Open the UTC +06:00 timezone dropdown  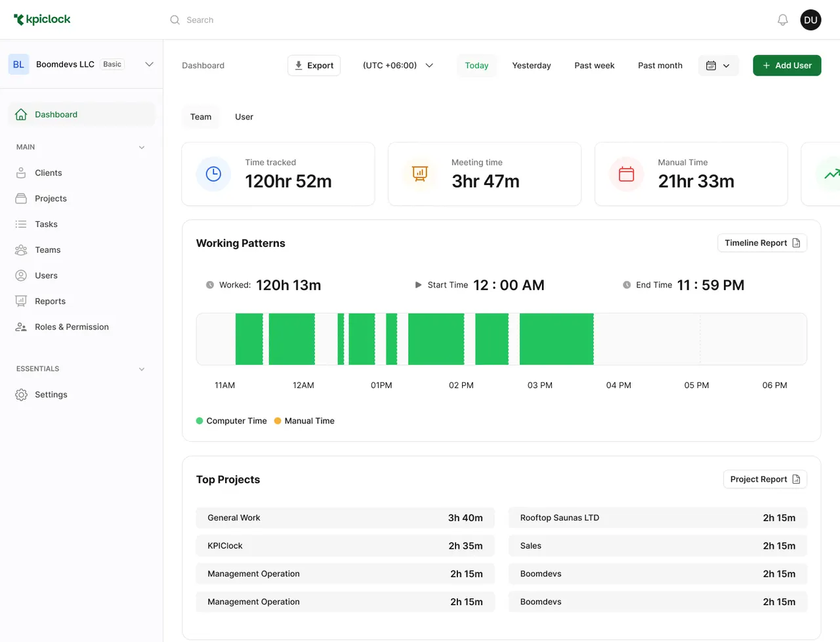coord(398,66)
